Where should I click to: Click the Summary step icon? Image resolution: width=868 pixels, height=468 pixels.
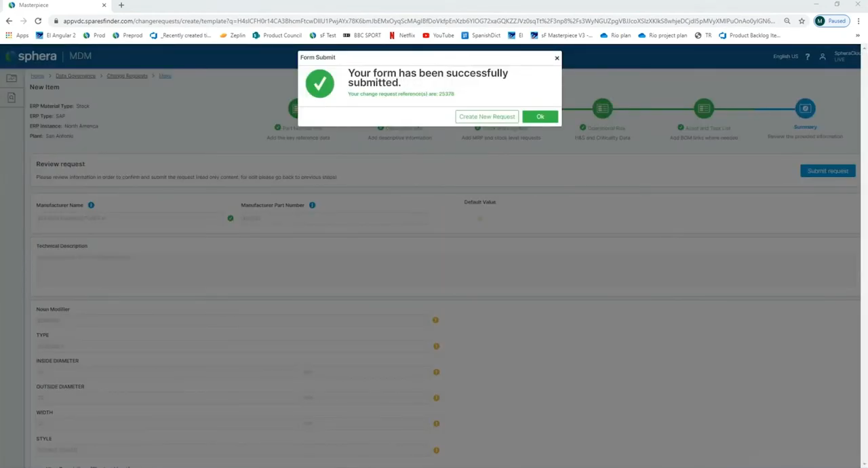pyautogui.click(x=805, y=109)
